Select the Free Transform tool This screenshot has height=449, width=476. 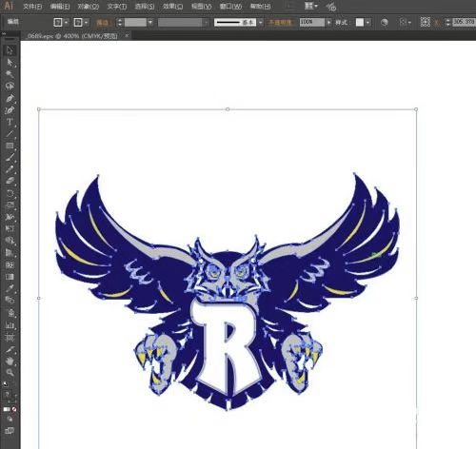(x=10, y=228)
